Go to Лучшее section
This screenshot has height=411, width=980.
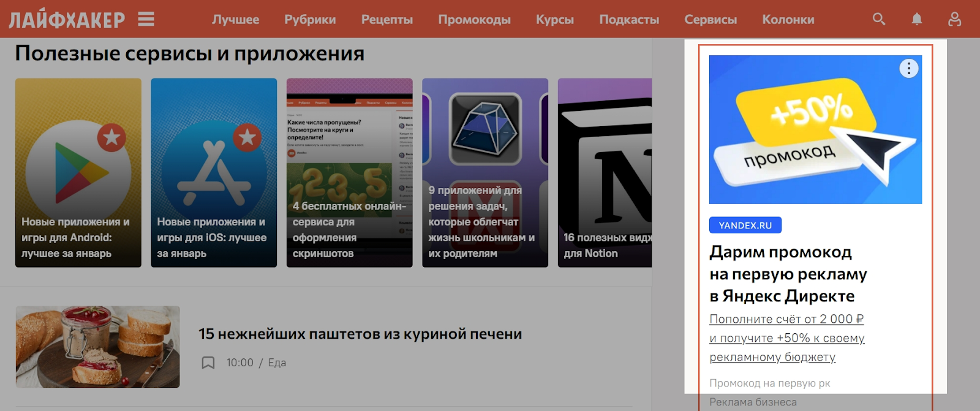[x=236, y=20]
